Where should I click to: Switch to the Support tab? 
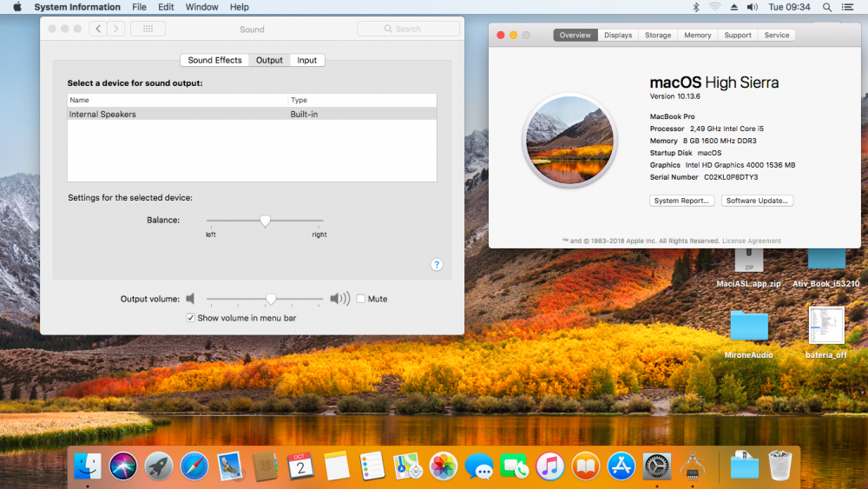point(737,35)
